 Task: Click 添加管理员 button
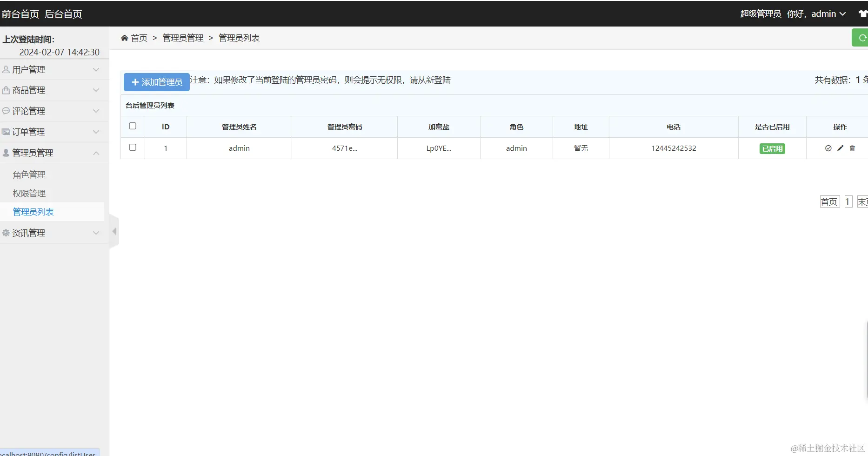(x=157, y=82)
